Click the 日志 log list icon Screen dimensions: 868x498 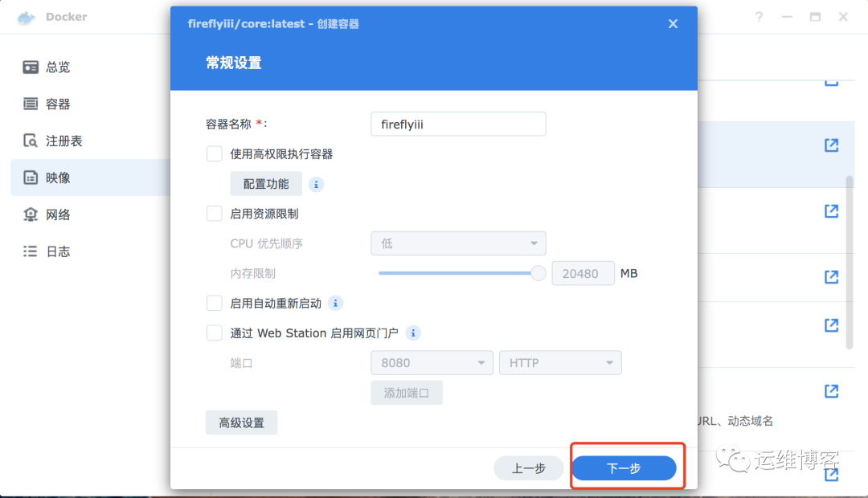click(31, 251)
